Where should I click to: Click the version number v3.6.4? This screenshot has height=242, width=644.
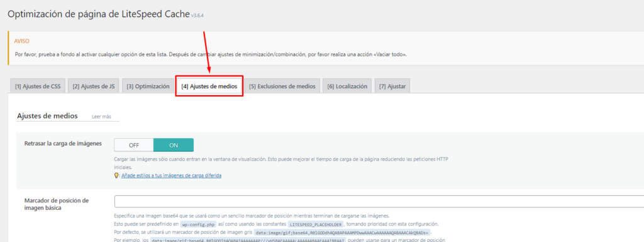click(x=197, y=15)
